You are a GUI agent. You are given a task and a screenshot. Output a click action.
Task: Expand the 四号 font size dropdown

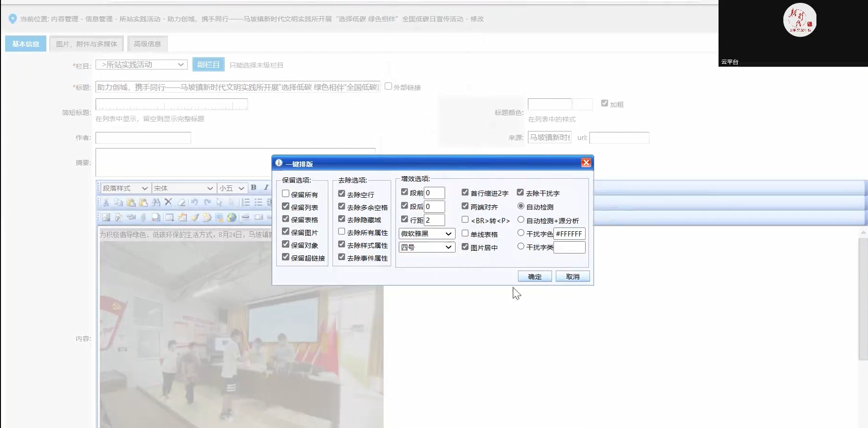click(427, 247)
